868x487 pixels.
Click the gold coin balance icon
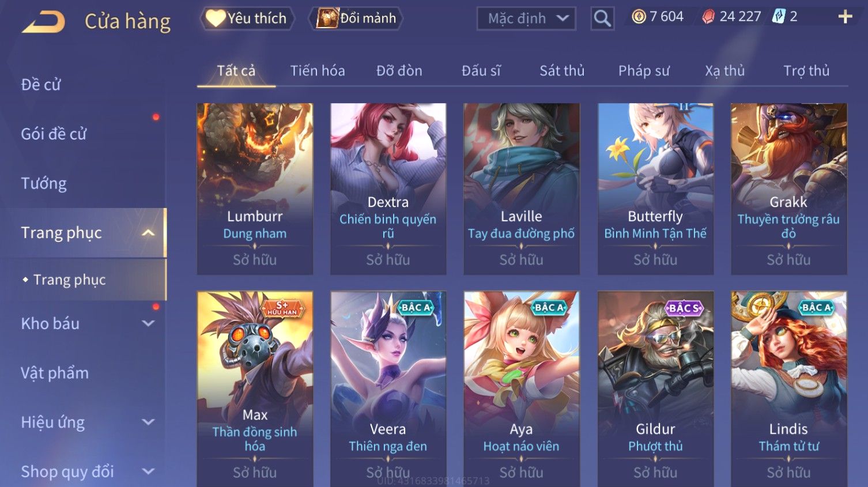click(x=639, y=17)
